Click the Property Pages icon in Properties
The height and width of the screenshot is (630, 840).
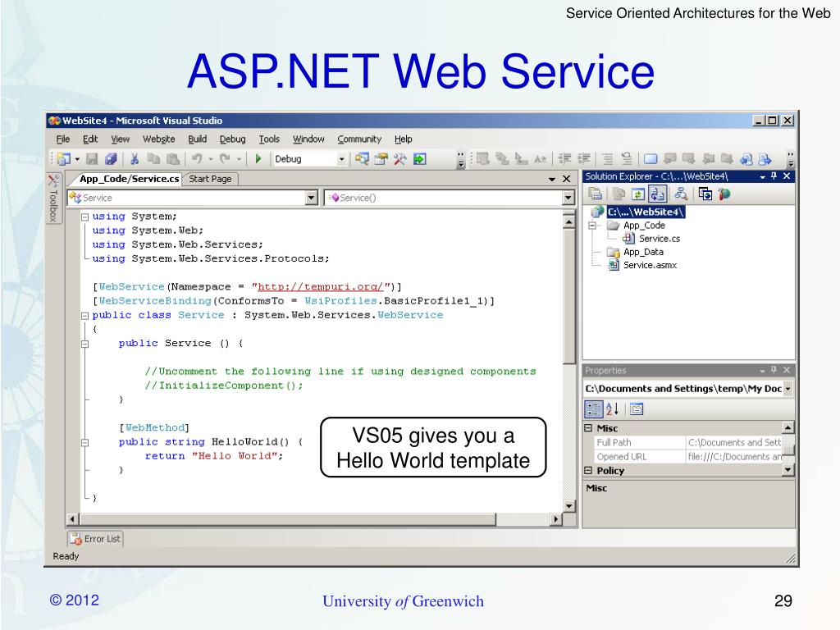coord(637,410)
